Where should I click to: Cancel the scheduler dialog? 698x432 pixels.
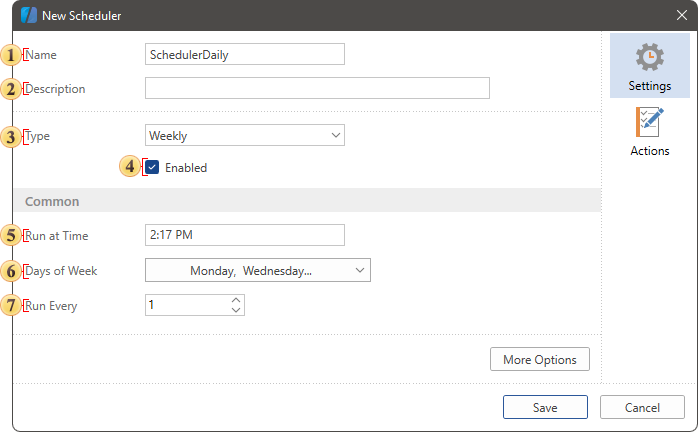coord(642,408)
